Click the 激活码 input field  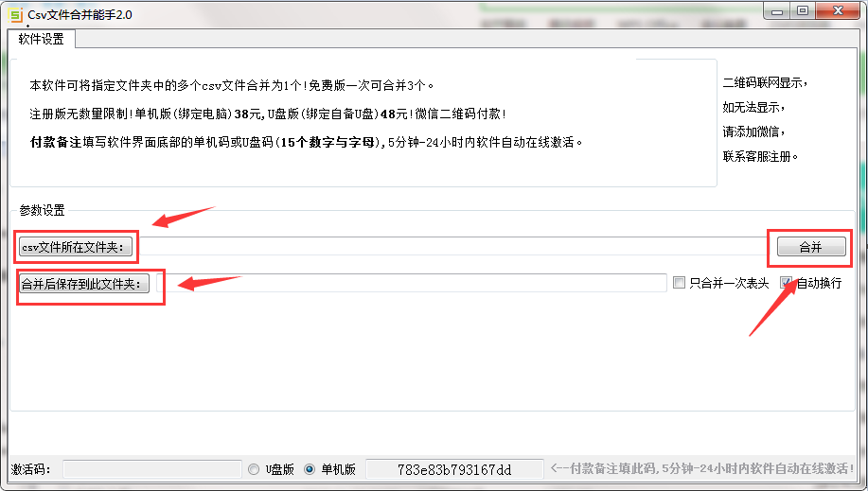[x=152, y=469]
